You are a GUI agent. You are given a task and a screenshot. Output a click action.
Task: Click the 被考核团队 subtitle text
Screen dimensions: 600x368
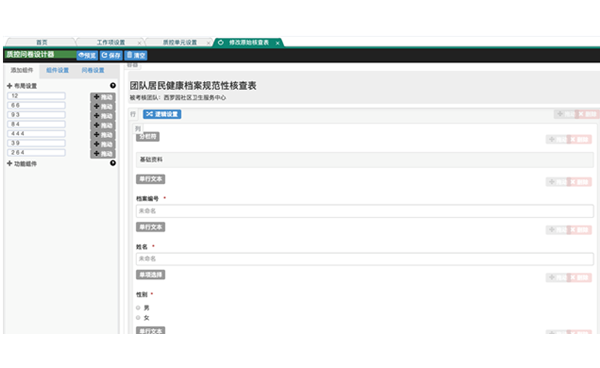pos(178,98)
